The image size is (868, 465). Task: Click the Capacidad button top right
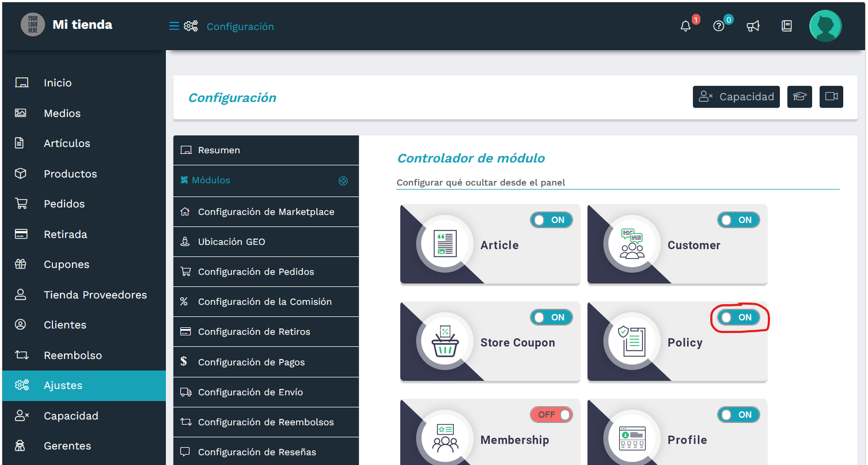[x=736, y=97]
